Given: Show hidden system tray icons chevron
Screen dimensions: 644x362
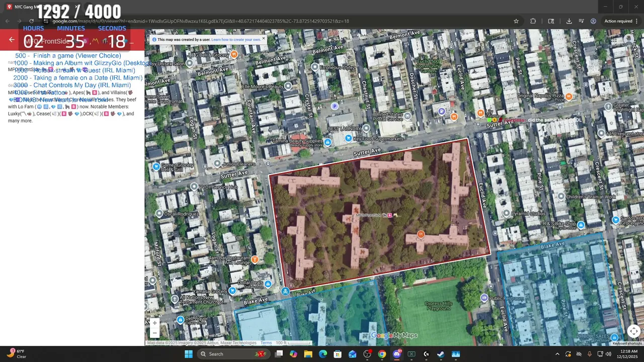Looking at the screenshot, I should (557, 354).
